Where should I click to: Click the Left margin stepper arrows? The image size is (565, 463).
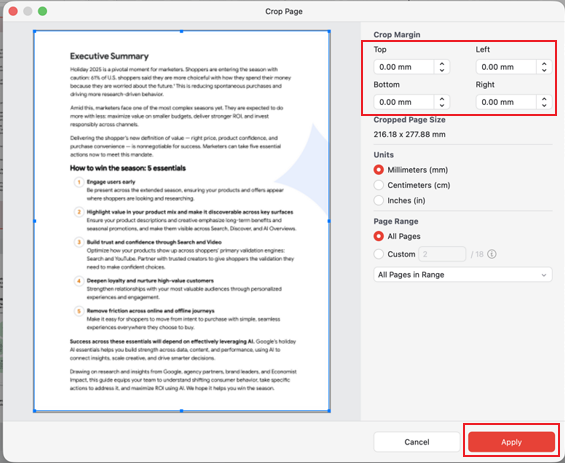point(544,67)
